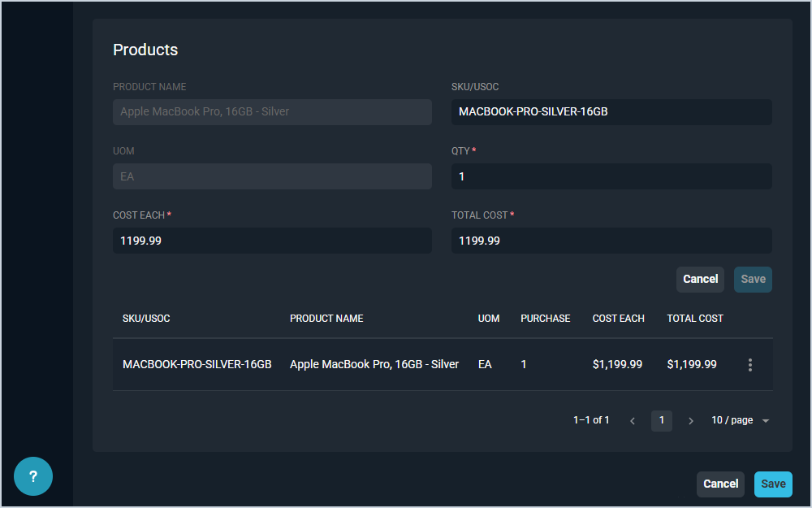This screenshot has height=508, width=812.
Task: Go to the next page arrow
Action: coord(691,421)
